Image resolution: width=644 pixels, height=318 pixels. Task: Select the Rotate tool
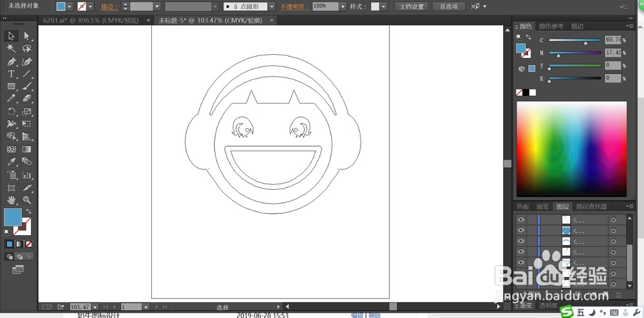click(12, 111)
